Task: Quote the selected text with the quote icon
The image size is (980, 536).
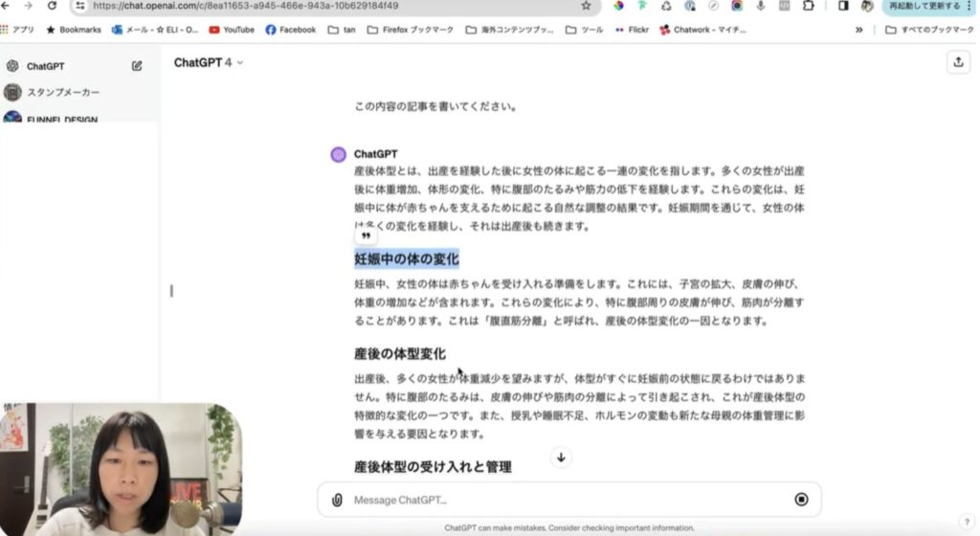Action: coord(366,235)
